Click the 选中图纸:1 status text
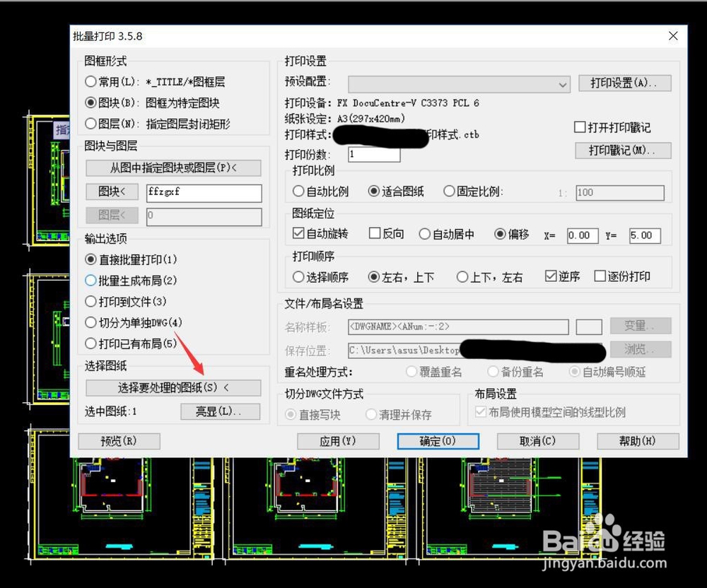The height and width of the screenshot is (588, 707). click(x=110, y=411)
